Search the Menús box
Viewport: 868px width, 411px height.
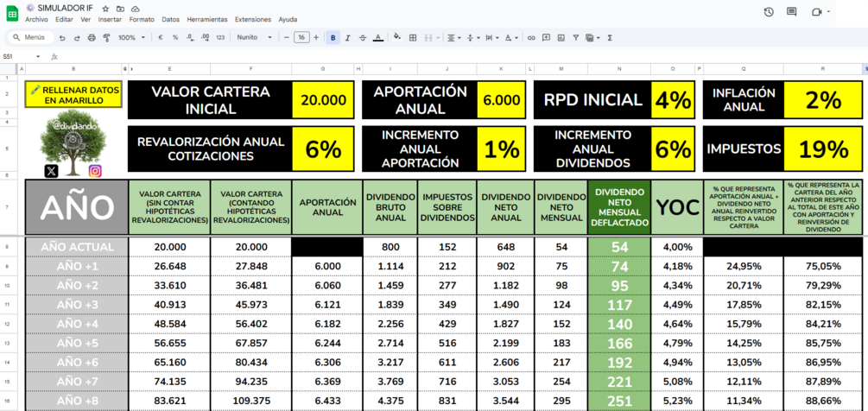click(x=32, y=38)
